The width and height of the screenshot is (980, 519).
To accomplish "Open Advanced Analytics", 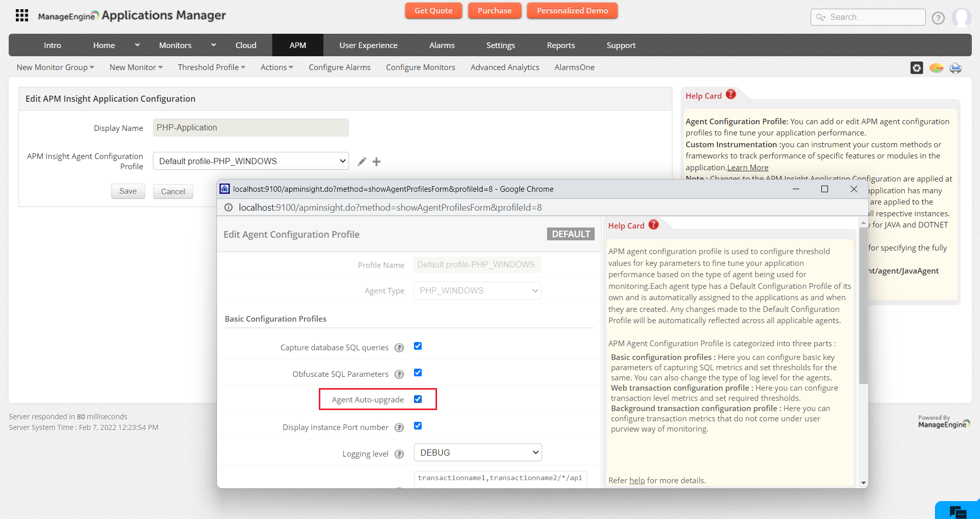I will (x=505, y=67).
